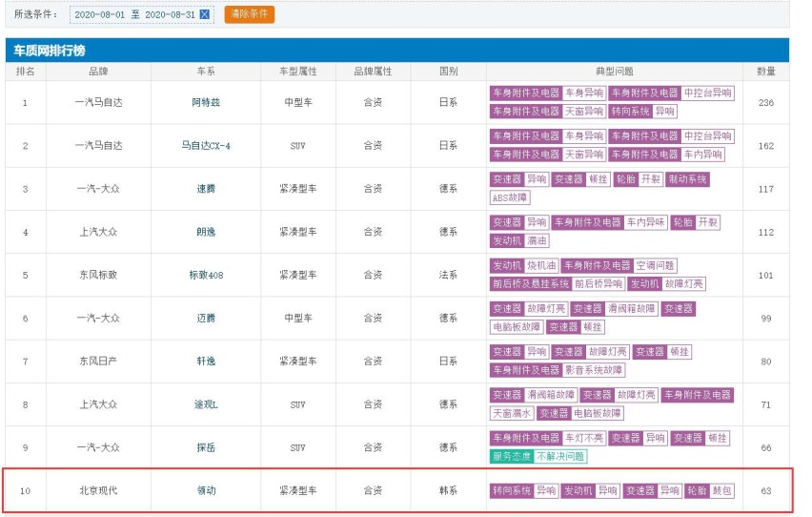
Task: Click the orange 清除条件 button
Action: pos(249,14)
